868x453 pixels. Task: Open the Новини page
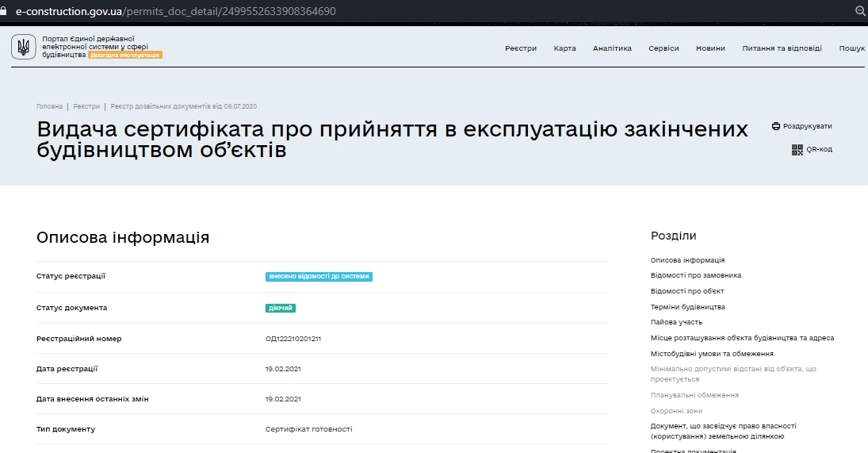pos(710,48)
